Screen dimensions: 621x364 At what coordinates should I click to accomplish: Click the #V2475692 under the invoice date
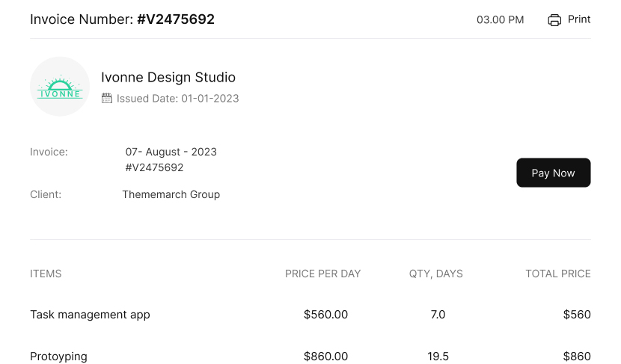coord(154,167)
